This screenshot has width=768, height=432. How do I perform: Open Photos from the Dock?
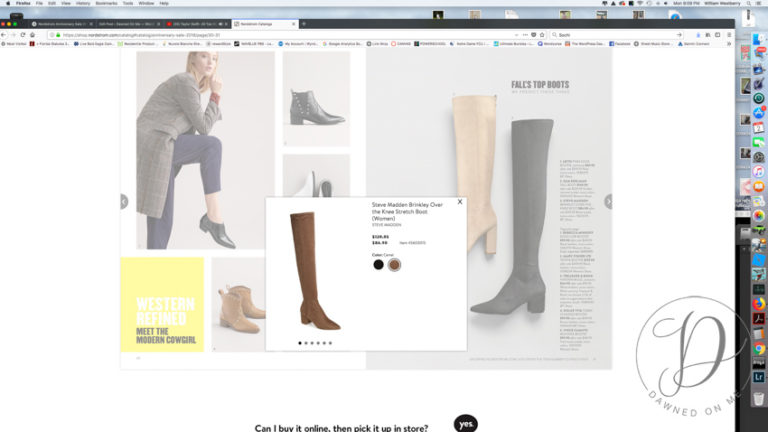[759, 216]
